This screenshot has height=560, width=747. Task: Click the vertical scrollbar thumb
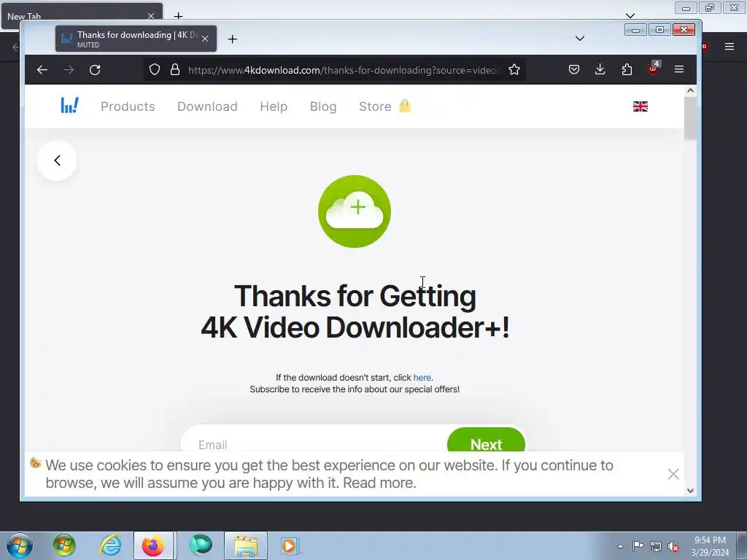(690, 118)
